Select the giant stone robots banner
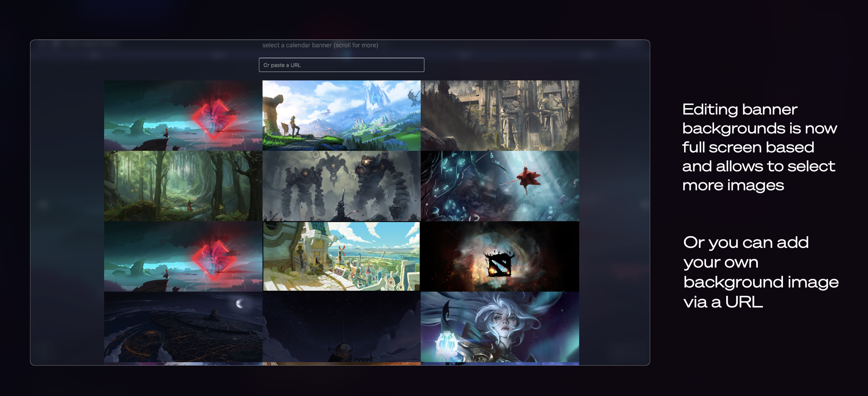Screen dimensions: 868x396 (341, 186)
